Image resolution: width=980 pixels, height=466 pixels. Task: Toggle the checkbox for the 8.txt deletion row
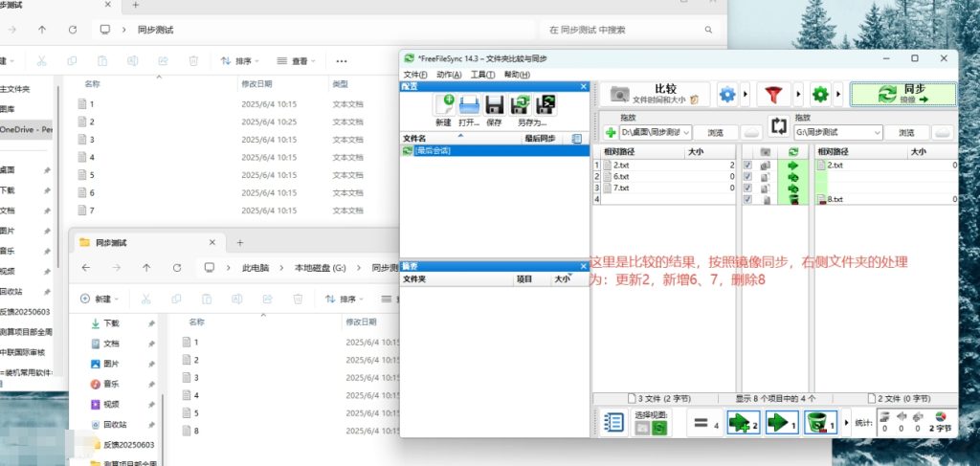coord(747,199)
